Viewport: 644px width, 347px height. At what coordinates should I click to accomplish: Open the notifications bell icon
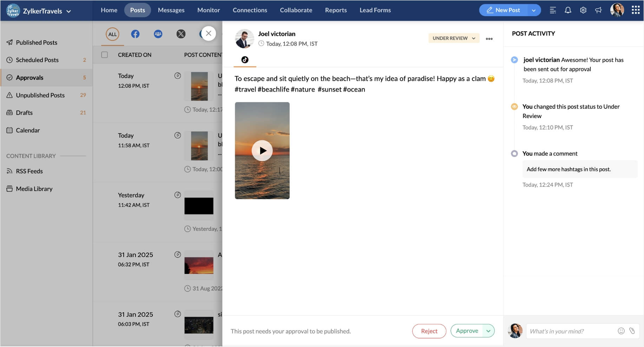pos(568,11)
